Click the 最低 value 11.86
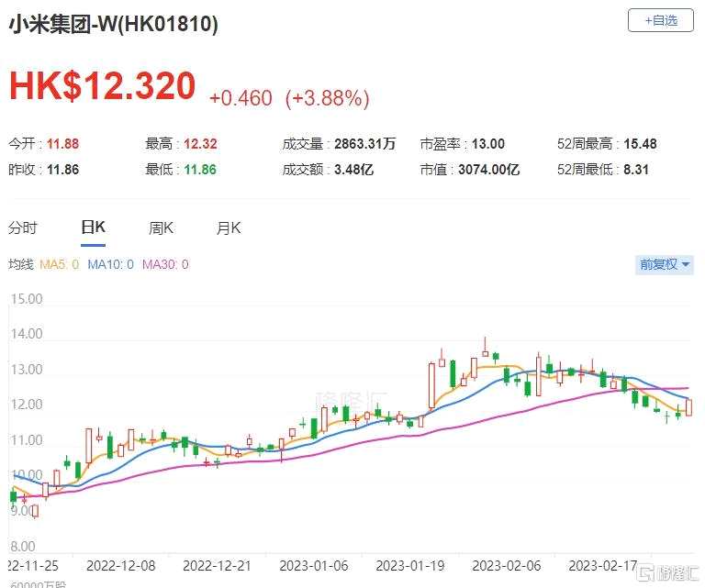The height and width of the screenshot is (588, 705). point(200,170)
